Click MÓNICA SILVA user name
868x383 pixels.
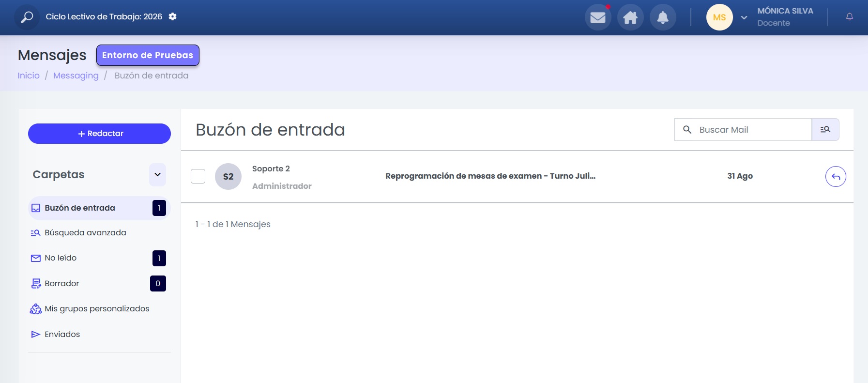tap(785, 11)
